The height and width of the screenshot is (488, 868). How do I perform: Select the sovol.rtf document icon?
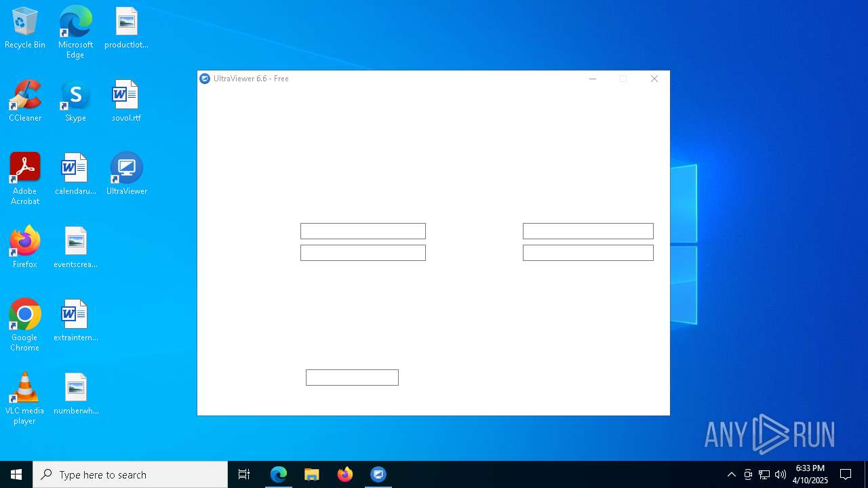(x=126, y=102)
